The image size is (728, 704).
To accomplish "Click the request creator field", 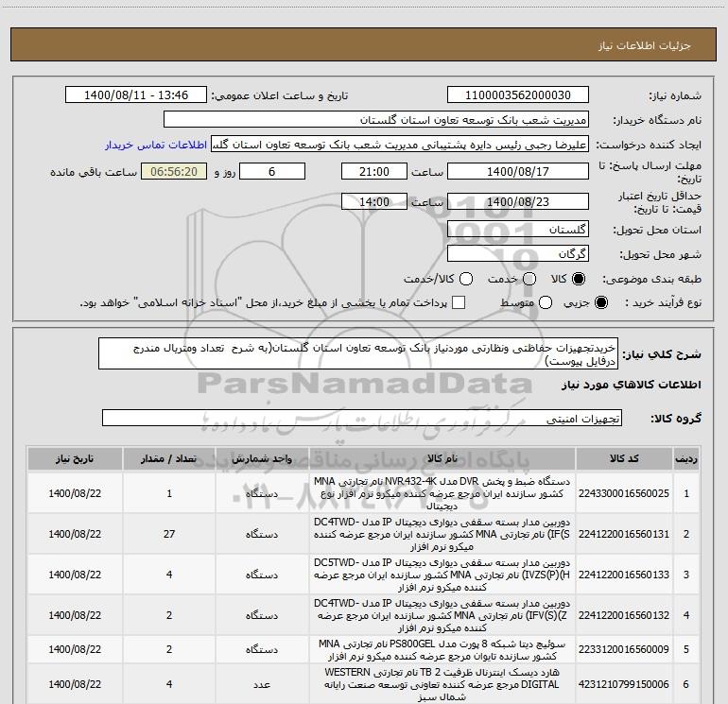I will [400, 144].
